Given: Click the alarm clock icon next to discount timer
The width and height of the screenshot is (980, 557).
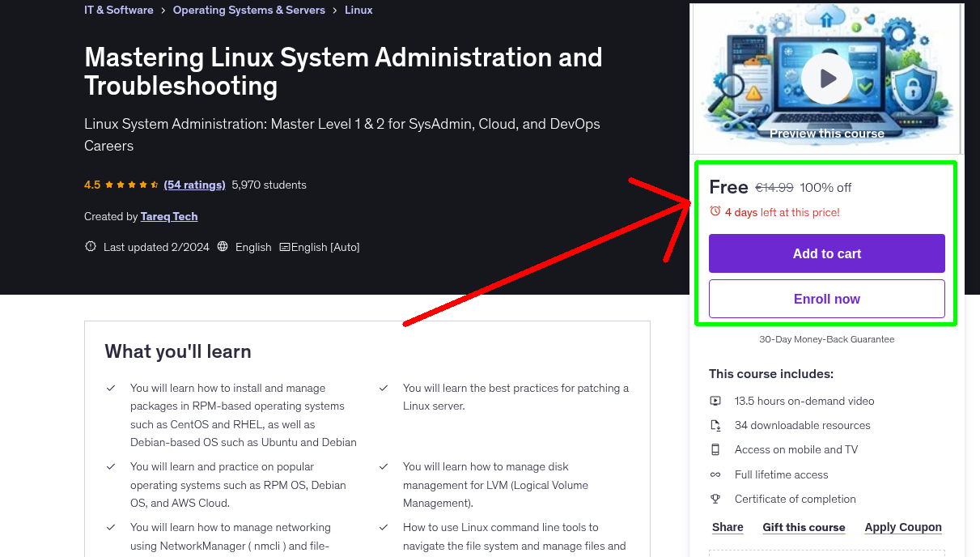Looking at the screenshot, I should coord(715,210).
